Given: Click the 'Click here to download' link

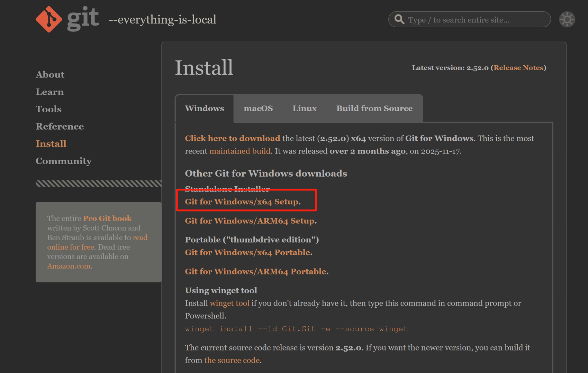Looking at the screenshot, I should click(233, 138).
